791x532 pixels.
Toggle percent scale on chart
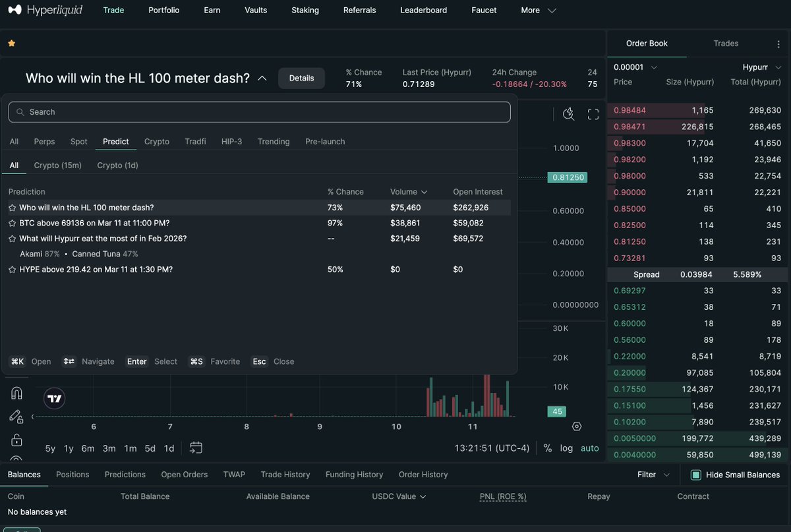click(x=548, y=448)
